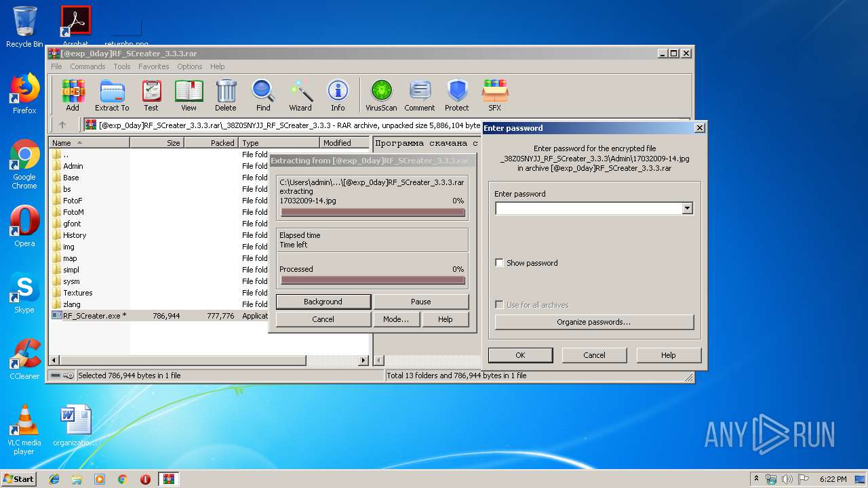Screen dimensions: 868x488
Task: Click the file list horizontal scrollbar
Action: (x=210, y=361)
